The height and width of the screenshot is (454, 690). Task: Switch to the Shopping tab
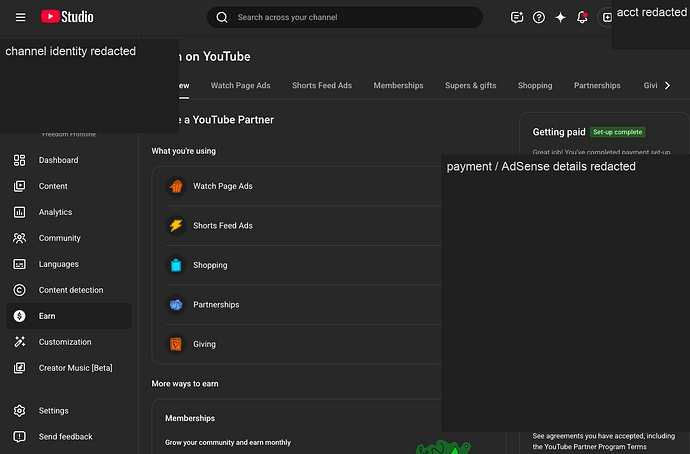point(535,85)
